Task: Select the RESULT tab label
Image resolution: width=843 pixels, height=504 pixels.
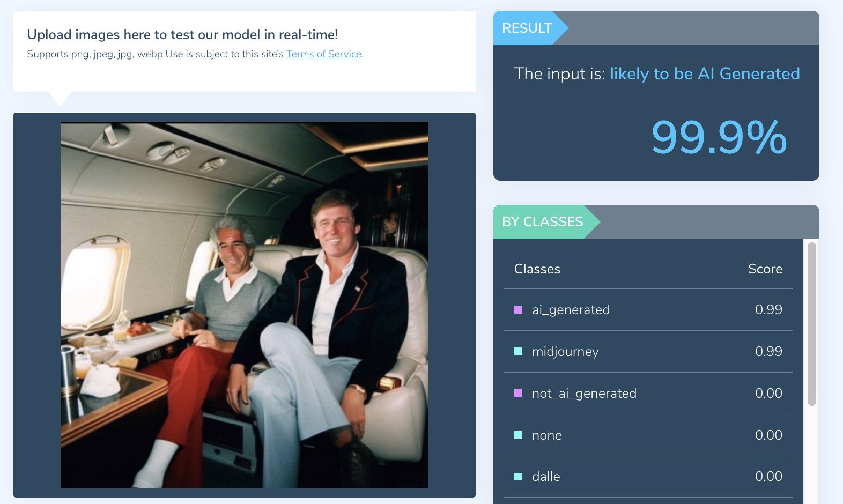Action: coord(527,28)
